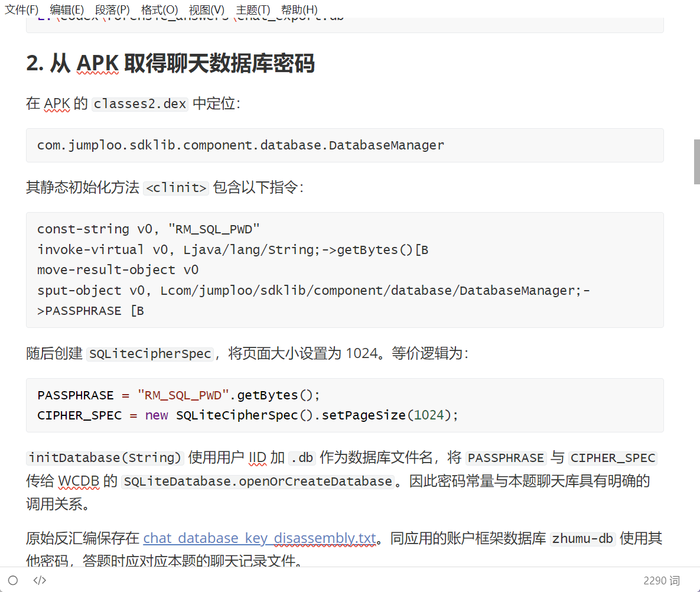
Task: Open the 文件(F) menu
Action: pos(21,9)
